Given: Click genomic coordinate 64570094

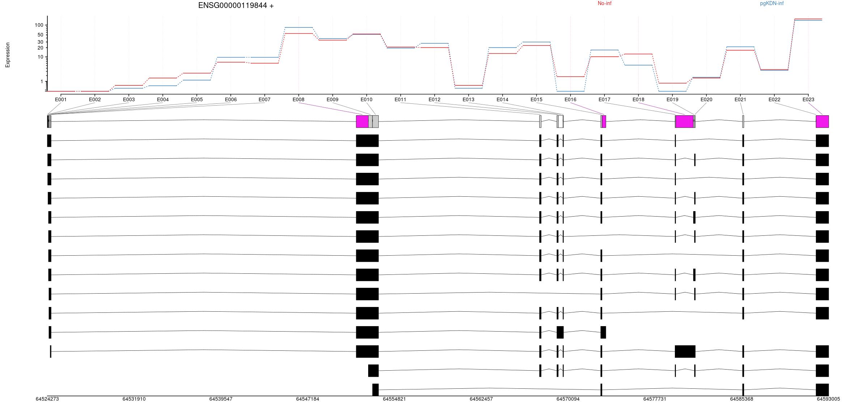Looking at the screenshot, I should click(x=568, y=399).
